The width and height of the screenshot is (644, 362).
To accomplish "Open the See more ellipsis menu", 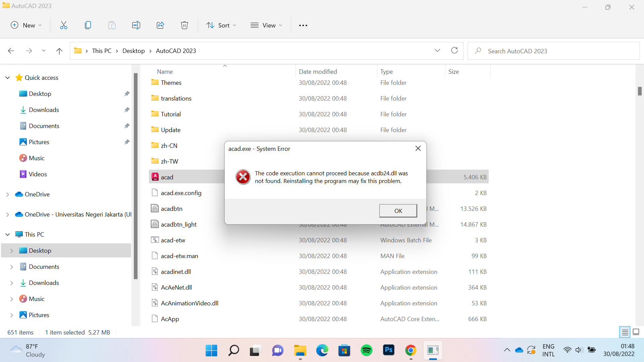I will click(303, 25).
